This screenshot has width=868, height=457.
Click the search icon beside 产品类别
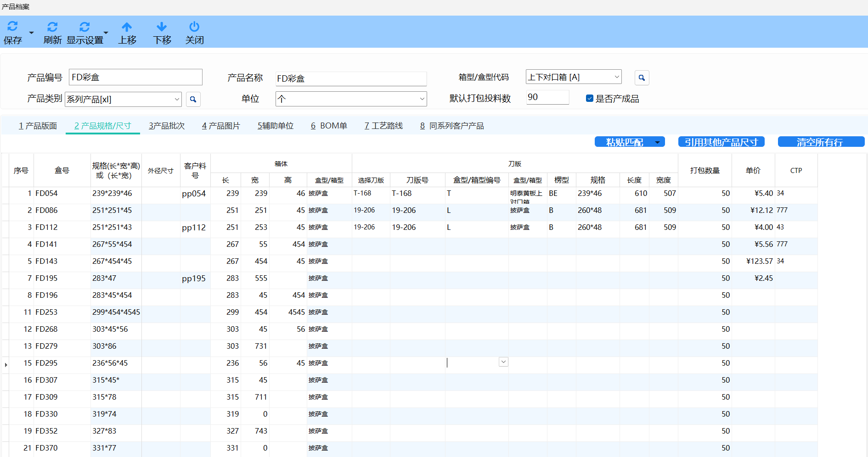pos(193,99)
